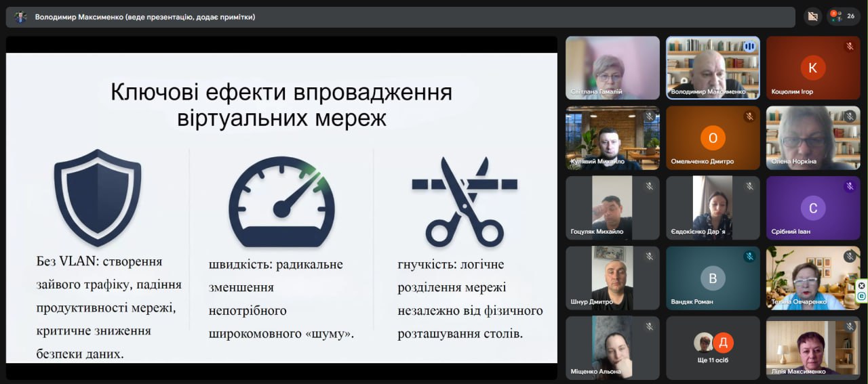
Task: Click the muted mic icon on Кулявий Михайло's tile
Action: pos(649,116)
